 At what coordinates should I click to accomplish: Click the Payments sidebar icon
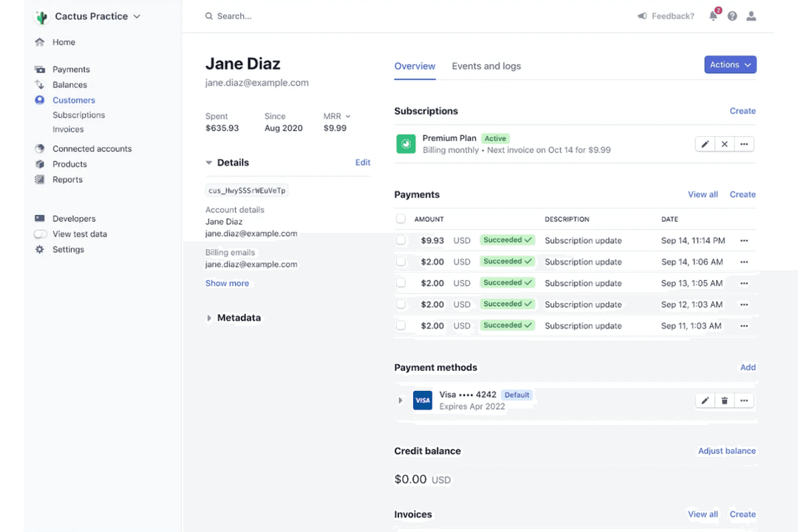40,69
